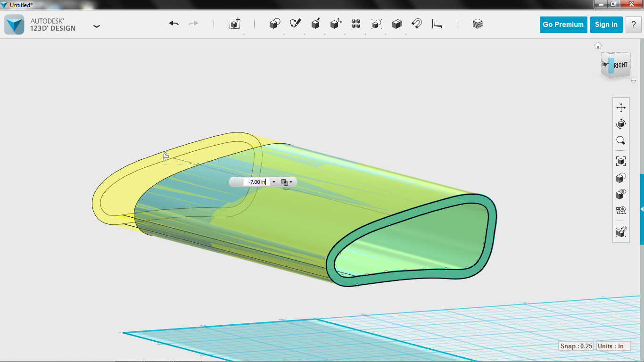This screenshot has width=644, height=362.
Task: Undo the last action
Action: pos(174,24)
